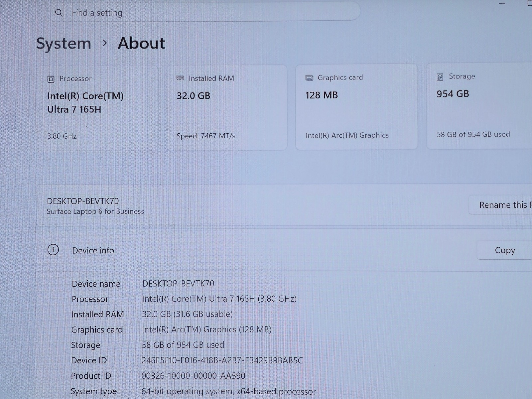
Task: Select Installed RAM value 31.6 GB usable
Action: 187,314
